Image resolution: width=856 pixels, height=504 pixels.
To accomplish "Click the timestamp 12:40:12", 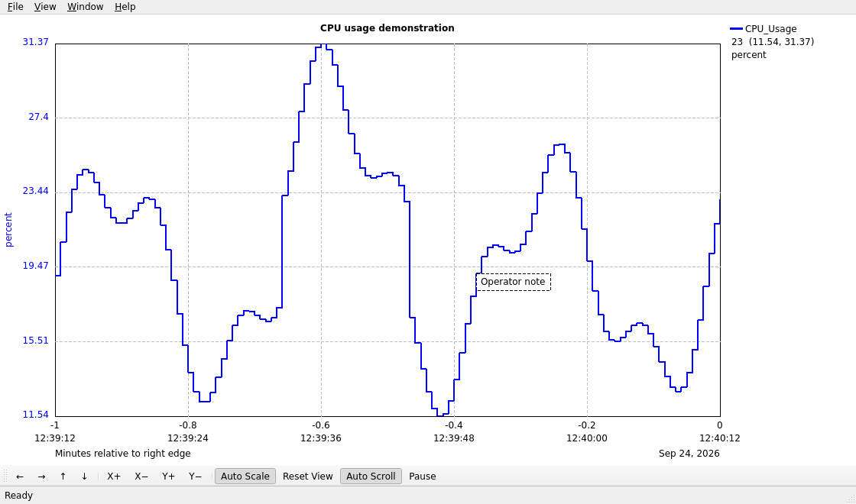I will 719,438.
